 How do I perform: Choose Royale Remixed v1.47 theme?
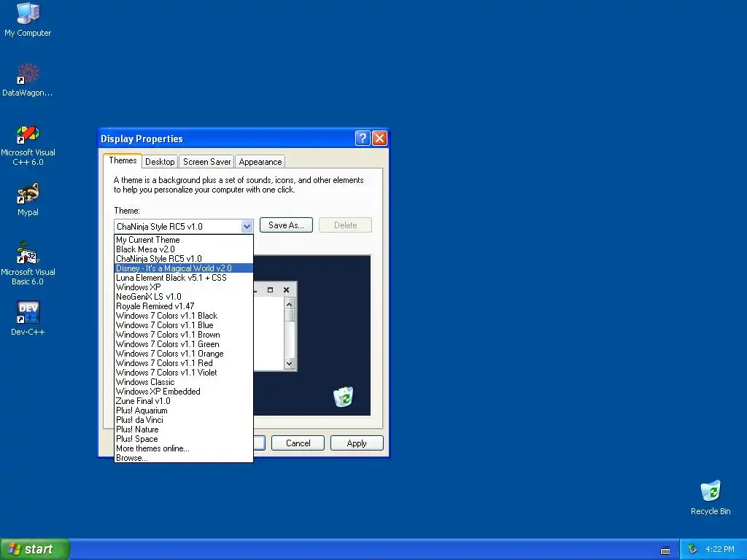[x=183, y=306]
